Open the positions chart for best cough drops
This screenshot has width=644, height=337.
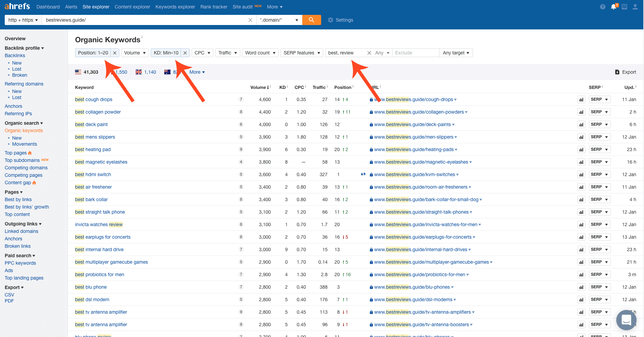(581, 99)
